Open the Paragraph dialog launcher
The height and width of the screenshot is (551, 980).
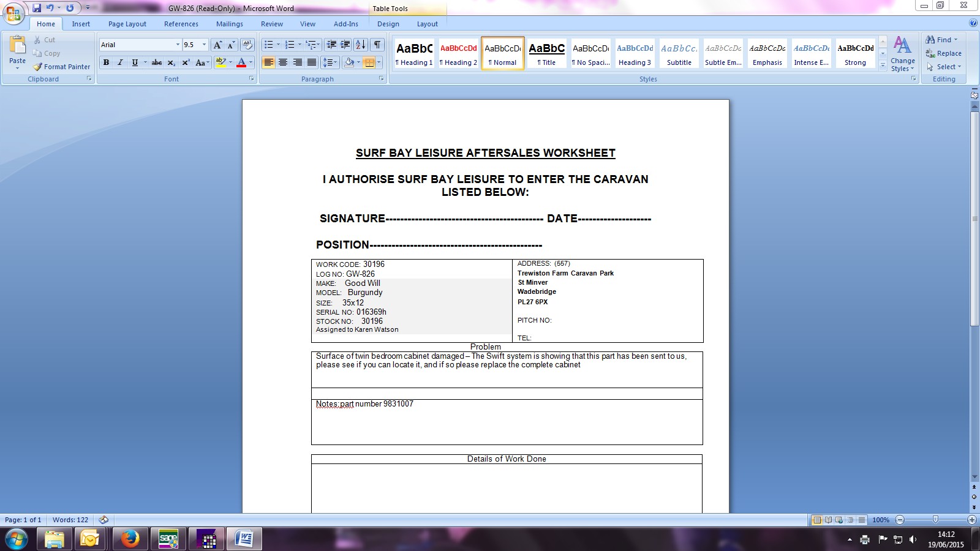pyautogui.click(x=382, y=79)
